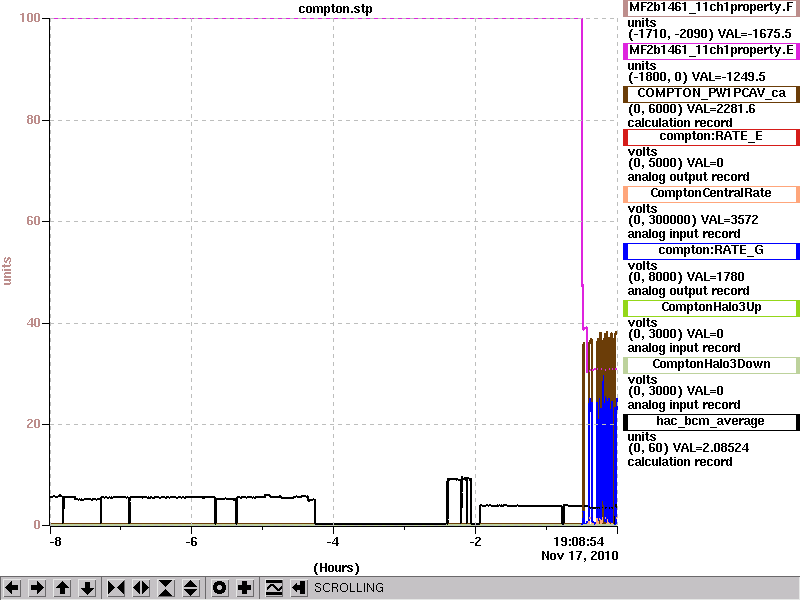The image size is (800, 600).
Task: Click the y-axis 'units' label
Action: pos(7,271)
